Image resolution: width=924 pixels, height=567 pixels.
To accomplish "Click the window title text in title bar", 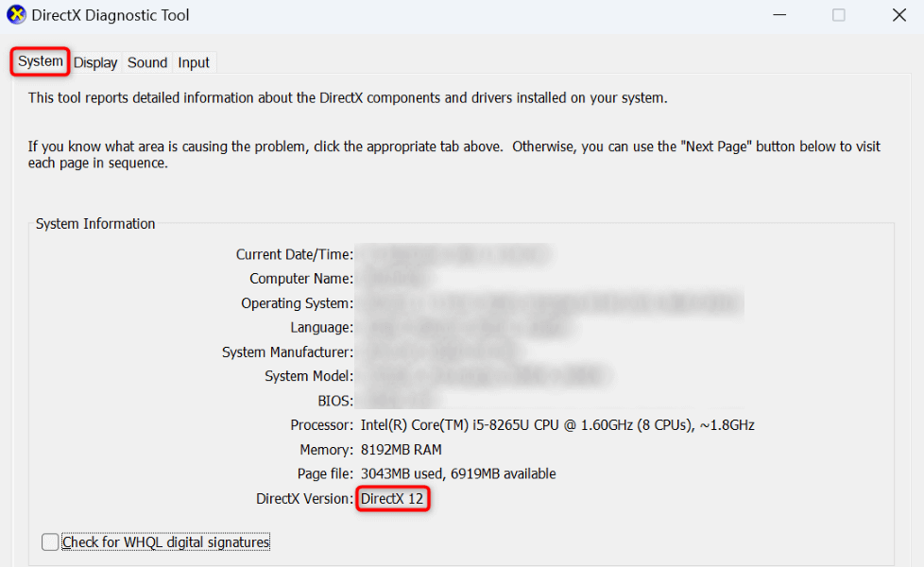I will point(111,15).
